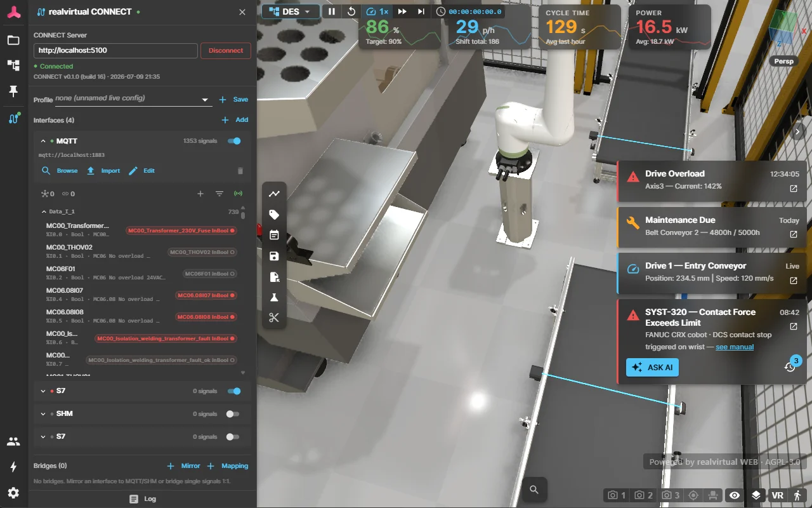Switch to camera 2 view
The width and height of the screenshot is (812, 508).
[643, 495]
